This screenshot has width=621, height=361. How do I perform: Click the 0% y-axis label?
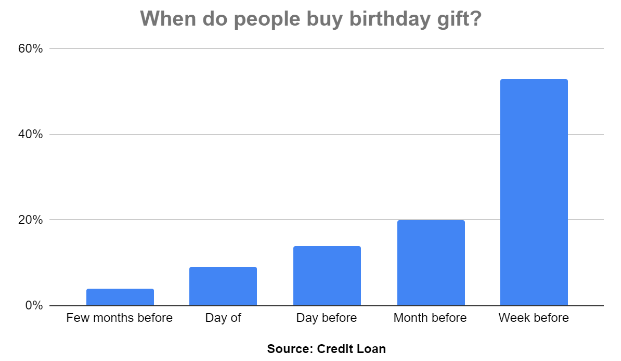(x=34, y=305)
